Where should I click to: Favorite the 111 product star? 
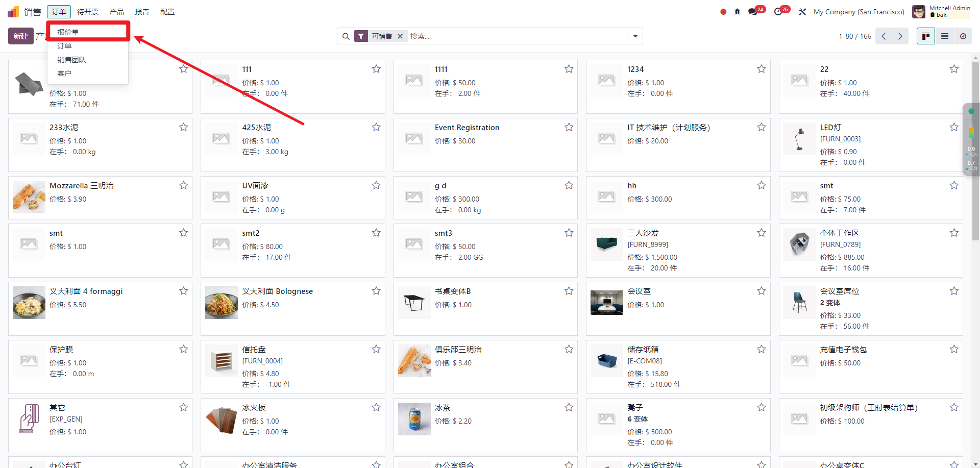[x=376, y=69]
